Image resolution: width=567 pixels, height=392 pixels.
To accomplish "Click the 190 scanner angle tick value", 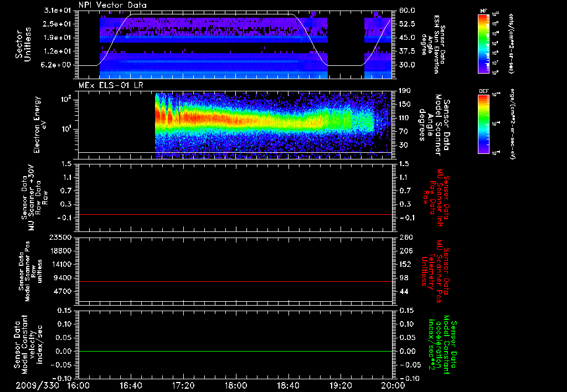I will pyautogui.click(x=405, y=91).
